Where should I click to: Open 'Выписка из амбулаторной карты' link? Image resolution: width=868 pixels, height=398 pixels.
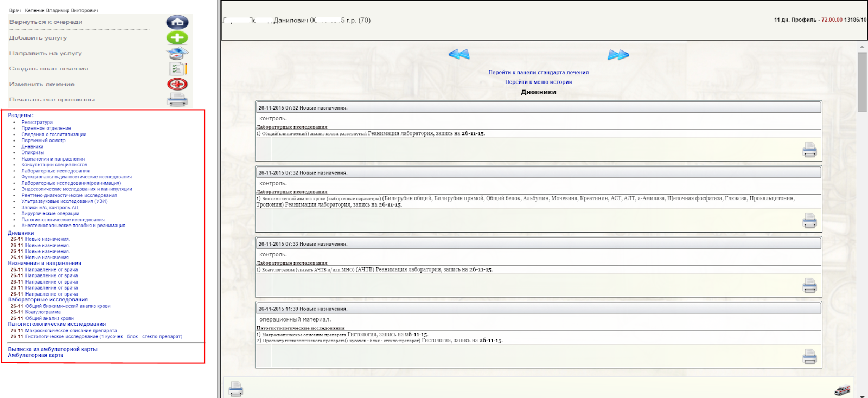[x=53, y=349]
